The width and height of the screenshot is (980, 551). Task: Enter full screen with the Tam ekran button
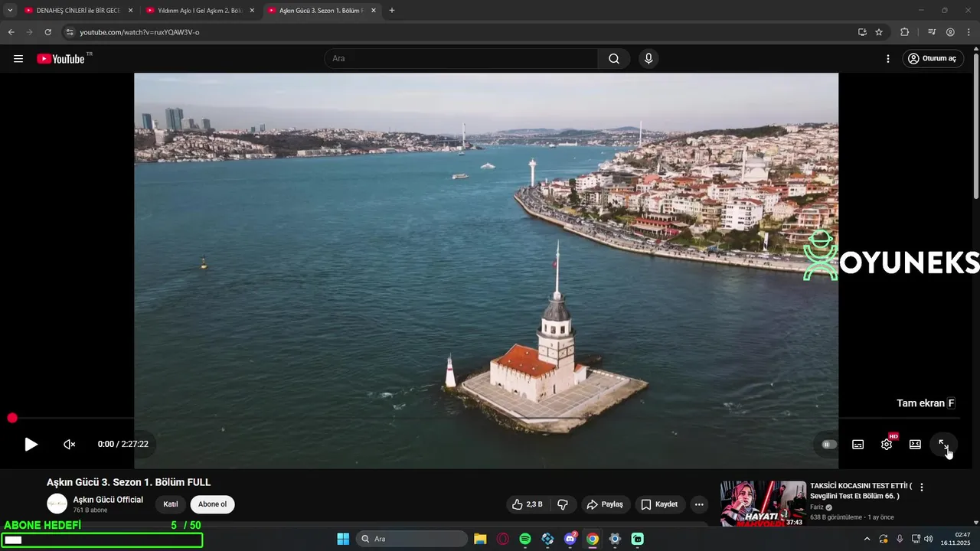click(x=943, y=445)
